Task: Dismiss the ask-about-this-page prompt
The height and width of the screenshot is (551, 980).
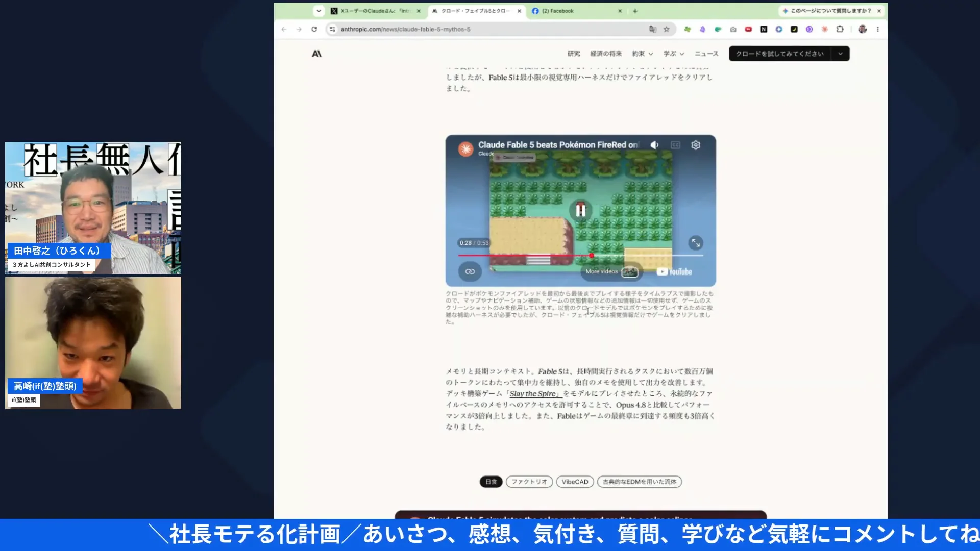Action: pos(879,11)
